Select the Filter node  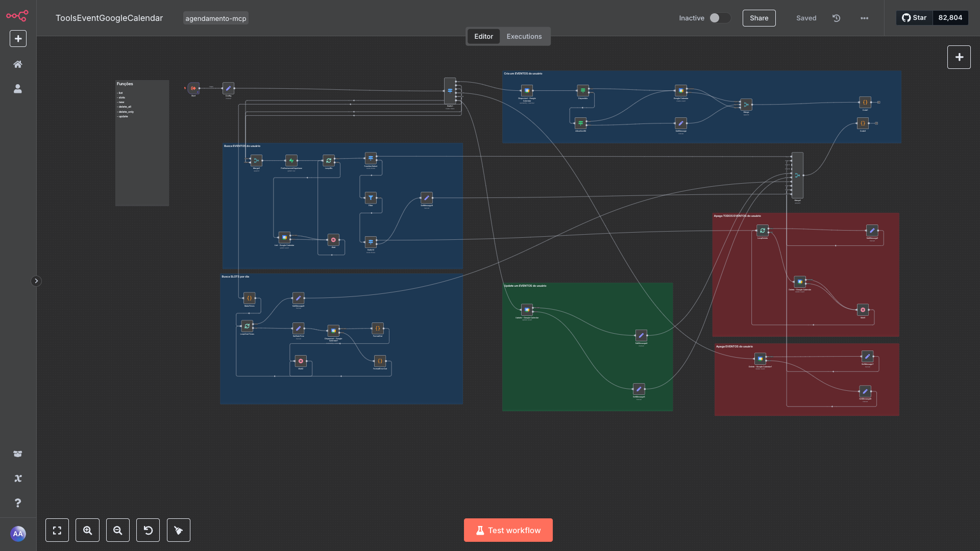pos(371,197)
